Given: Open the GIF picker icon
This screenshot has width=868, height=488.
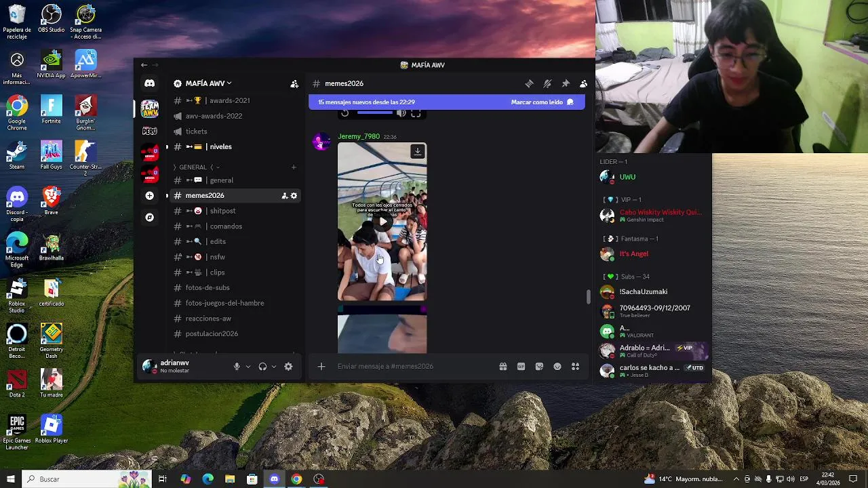Looking at the screenshot, I should tap(521, 367).
